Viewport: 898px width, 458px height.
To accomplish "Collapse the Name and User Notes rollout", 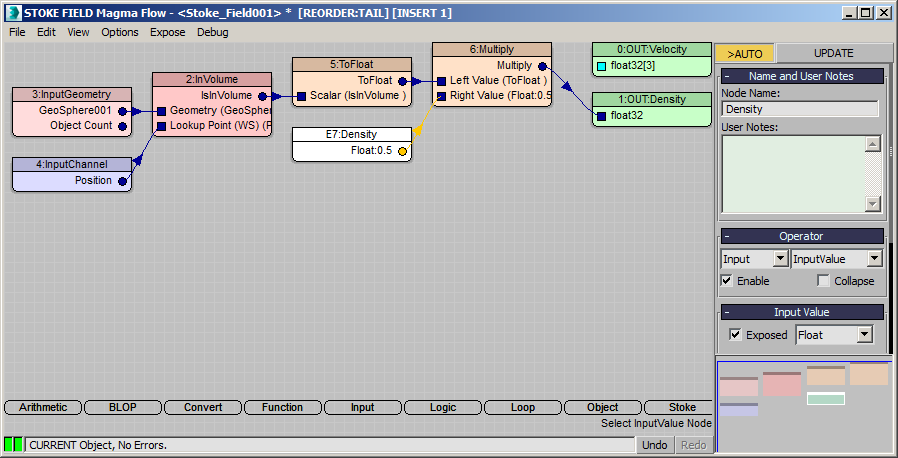I will click(x=802, y=76).
